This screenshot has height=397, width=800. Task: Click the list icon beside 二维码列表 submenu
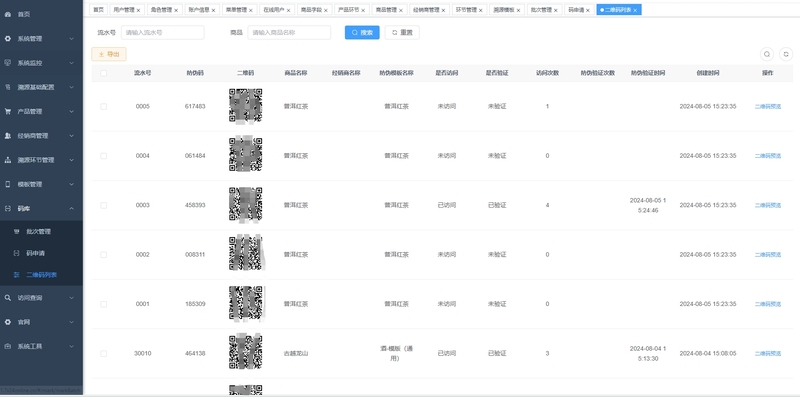tap(16, 275)
